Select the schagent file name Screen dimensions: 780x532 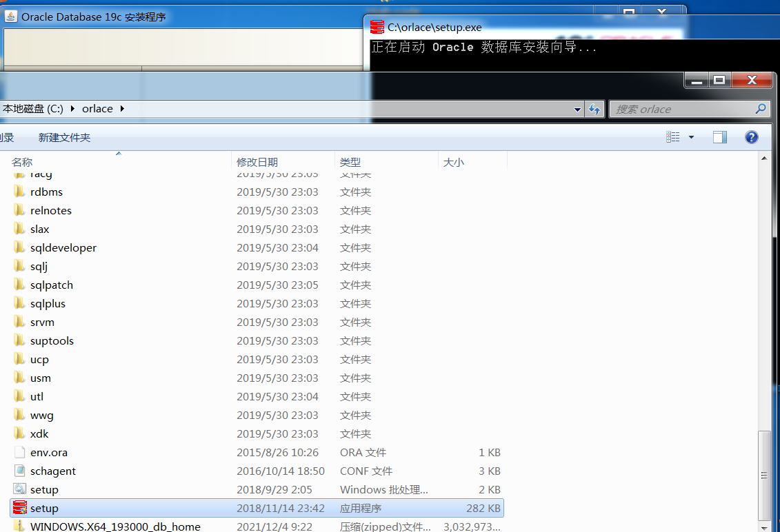[52, 471]
